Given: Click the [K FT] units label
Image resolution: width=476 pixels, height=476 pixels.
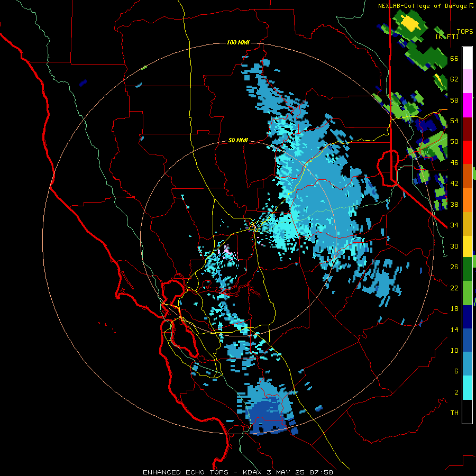Looking at the screenshot, I should coord(447,36).
